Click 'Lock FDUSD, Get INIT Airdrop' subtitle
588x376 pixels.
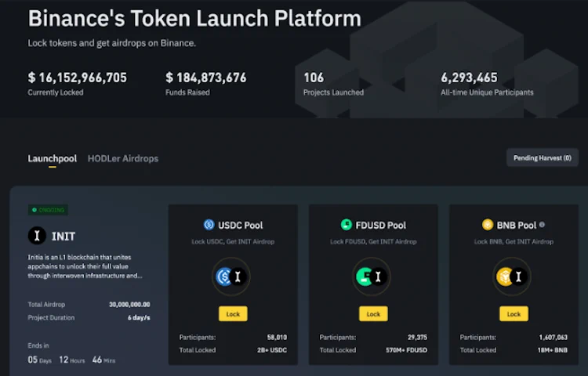[x=373, y=241]
